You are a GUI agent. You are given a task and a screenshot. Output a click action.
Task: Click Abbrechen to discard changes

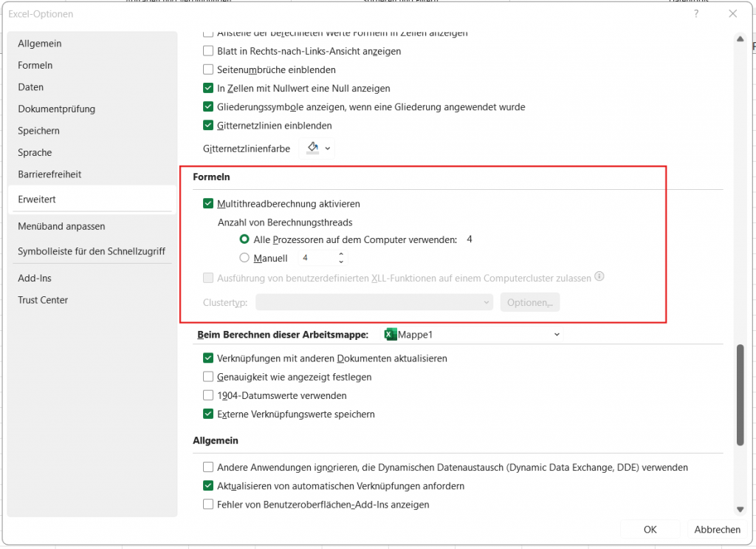(715, 529)
